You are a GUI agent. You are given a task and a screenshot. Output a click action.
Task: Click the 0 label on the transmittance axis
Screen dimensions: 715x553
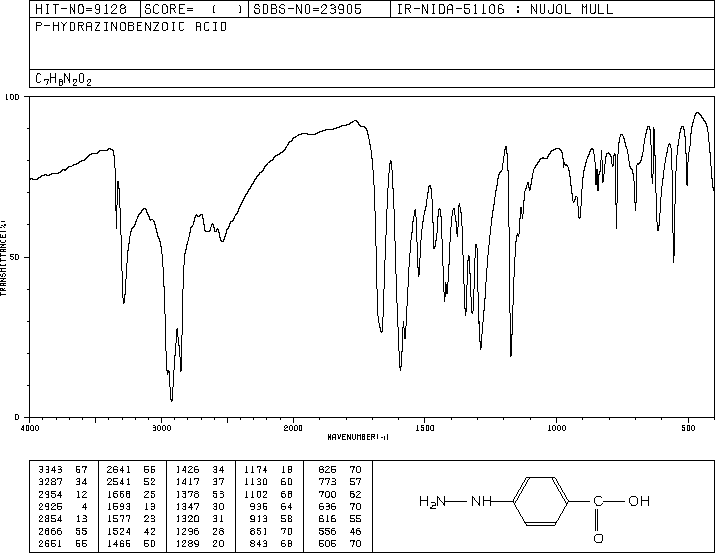pos(17,417)
